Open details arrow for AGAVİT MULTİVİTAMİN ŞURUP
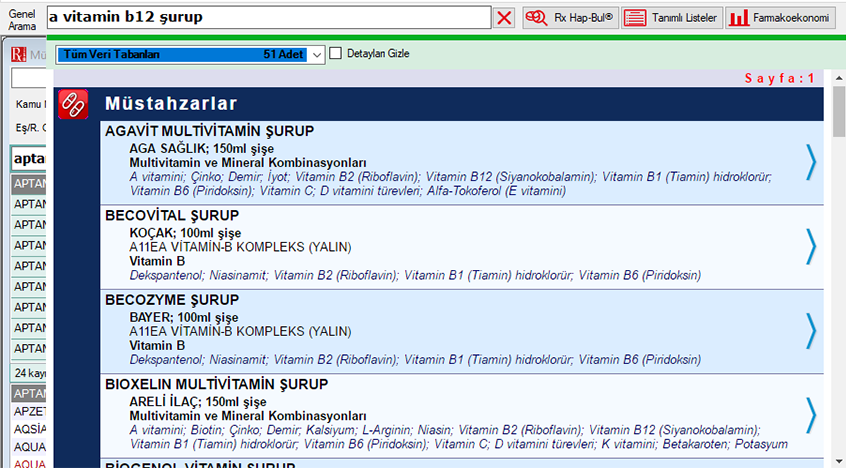This screenshot has height=468, width=846. pyautogui.click(x=811, y=161)
